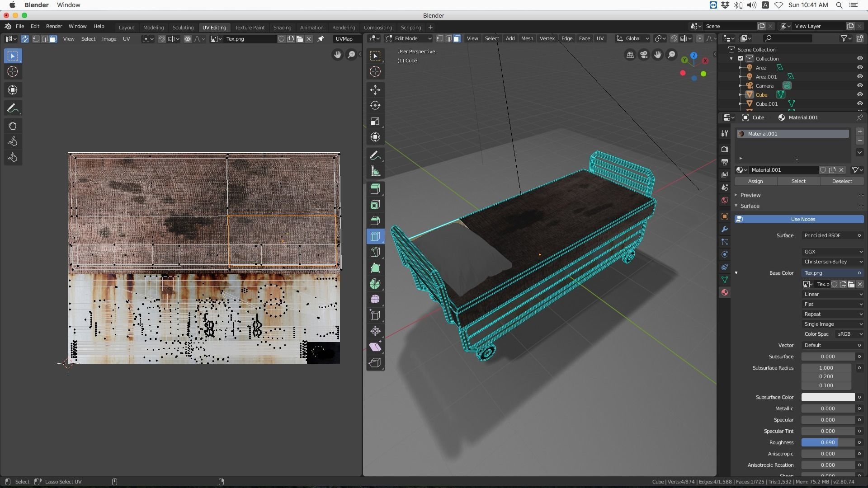Toggle Use Nodes for material
The image size is (868, 488).
(799, 219)
